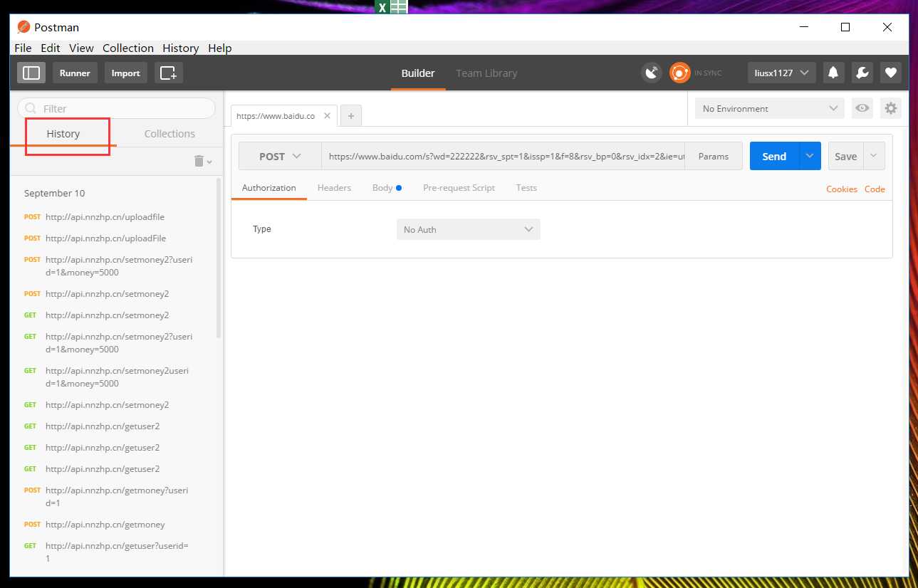
Task: Select the Authorization tab
Action: 269,188
